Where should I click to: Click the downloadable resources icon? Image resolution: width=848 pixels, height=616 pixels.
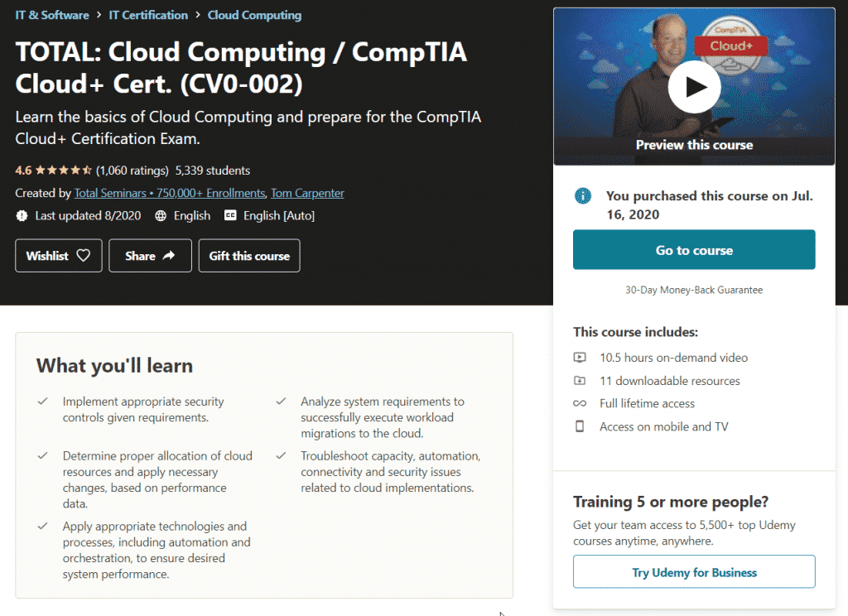[580, 381]
